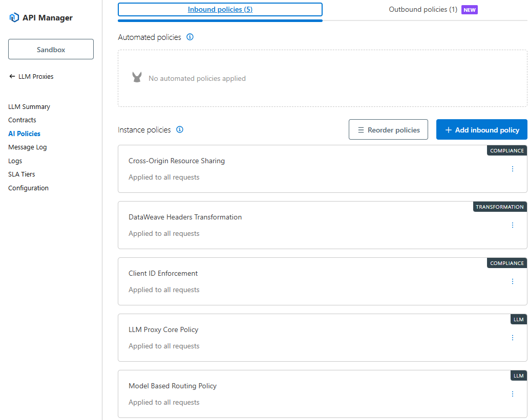The image size is (529, 420).
Task: Click the Automated policies heading
Action: (x=150, y=37)
